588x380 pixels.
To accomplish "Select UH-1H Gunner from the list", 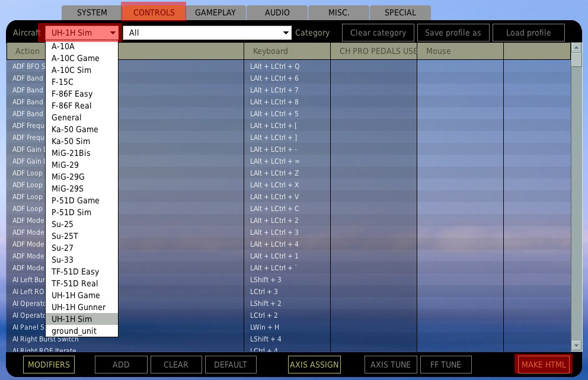I will coord(78,307).
